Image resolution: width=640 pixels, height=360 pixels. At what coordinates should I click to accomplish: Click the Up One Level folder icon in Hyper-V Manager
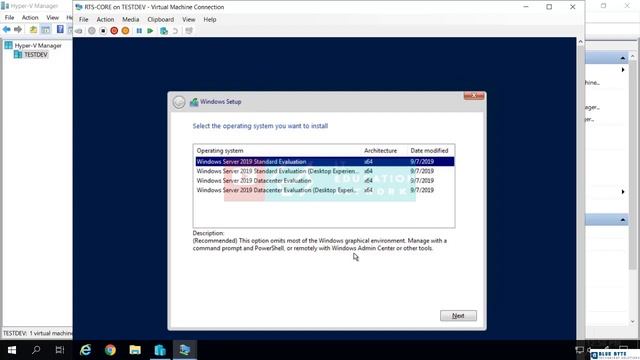33,29
